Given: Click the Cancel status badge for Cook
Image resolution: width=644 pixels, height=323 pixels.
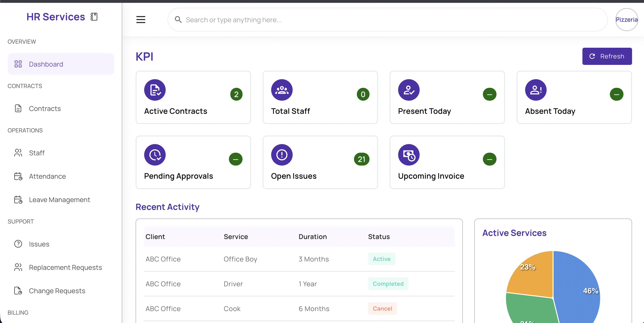Looking at the screenshot, I should tap(382, 308).
